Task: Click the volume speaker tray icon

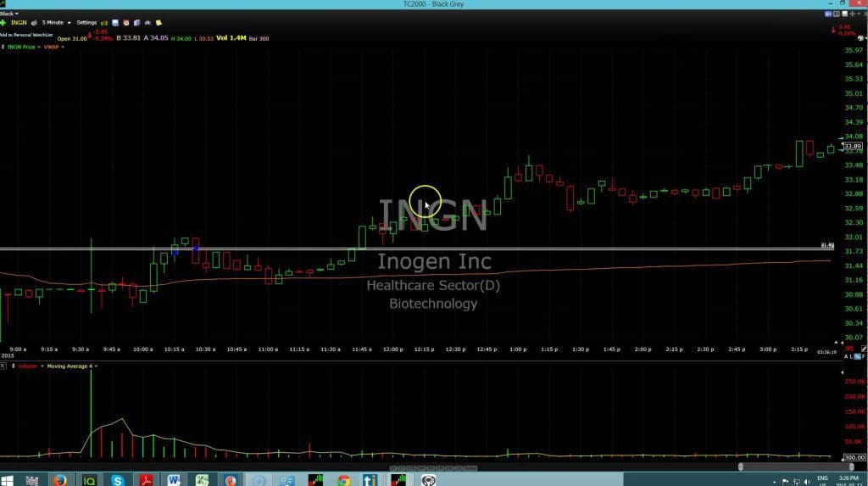Action: pyautogui.click(x=807, y=481)
